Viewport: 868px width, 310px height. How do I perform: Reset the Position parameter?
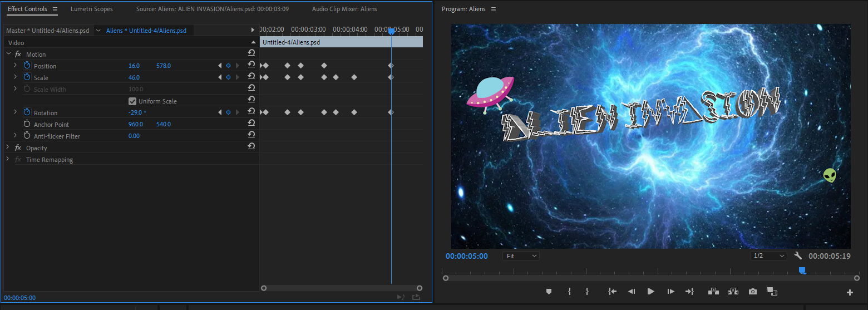(x=251, y=66)
